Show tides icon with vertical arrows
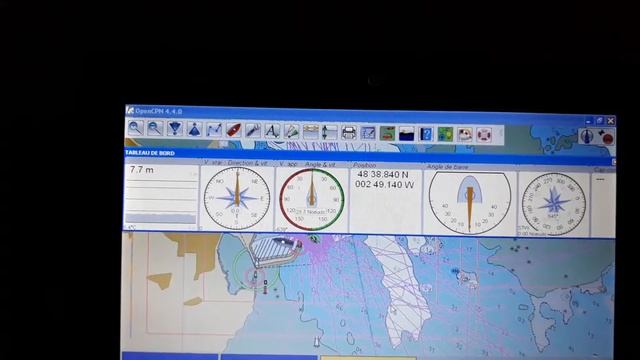Viewport: 640px width, 360px height. click(x=329, y=132)
